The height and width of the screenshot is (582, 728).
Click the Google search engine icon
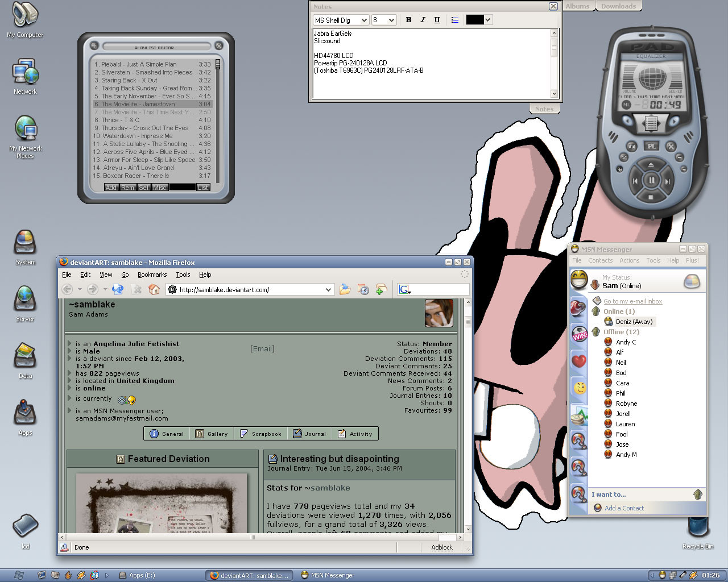tap(404, 290)
